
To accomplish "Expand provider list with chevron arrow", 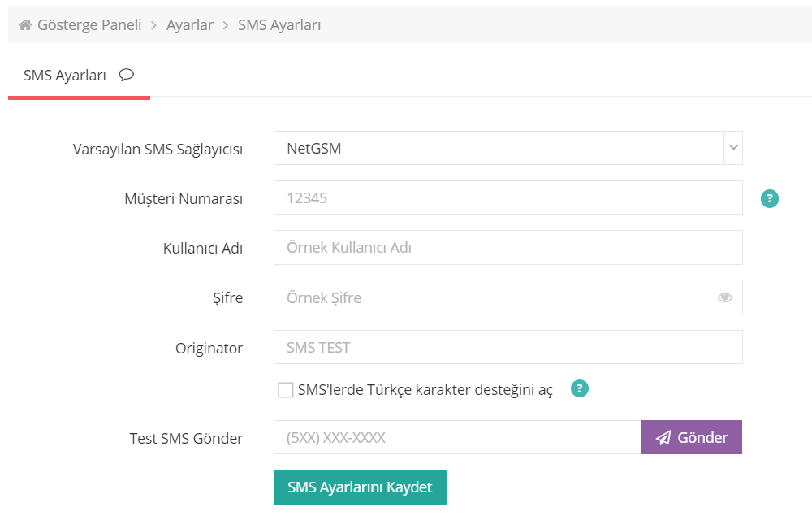I will (733, 148).
